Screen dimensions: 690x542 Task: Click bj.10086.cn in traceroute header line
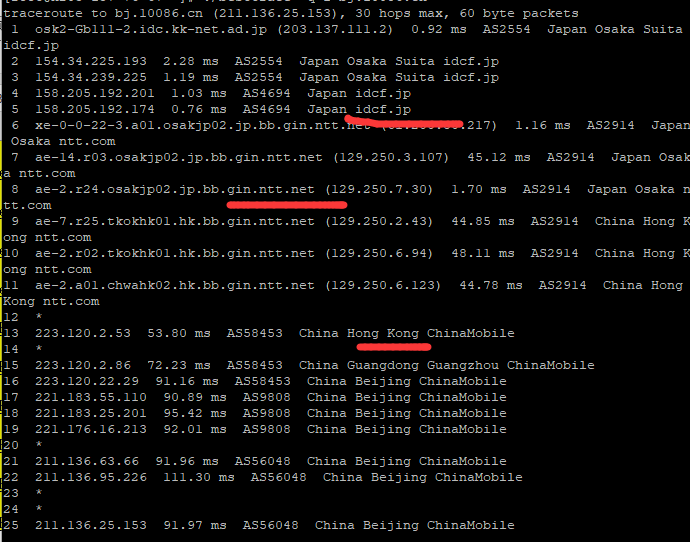coord(159,14)
